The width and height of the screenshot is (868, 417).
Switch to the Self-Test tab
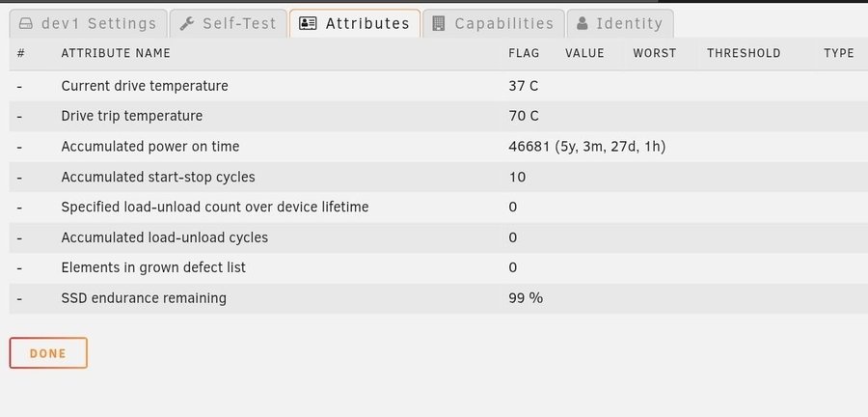tap(228, 23)
